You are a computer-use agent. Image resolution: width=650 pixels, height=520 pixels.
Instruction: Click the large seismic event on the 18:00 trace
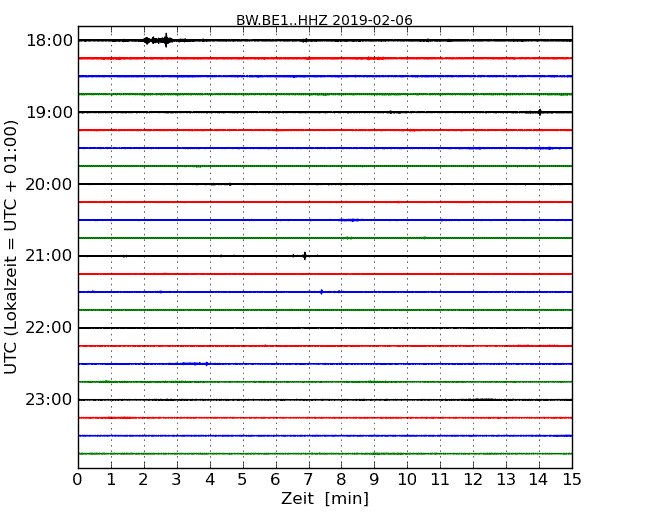coord(159,40)
